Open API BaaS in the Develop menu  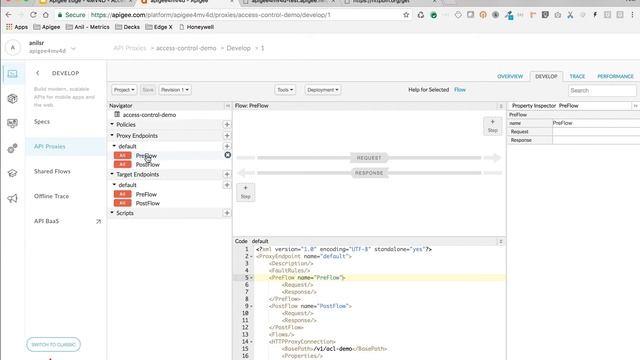[47, 221]
